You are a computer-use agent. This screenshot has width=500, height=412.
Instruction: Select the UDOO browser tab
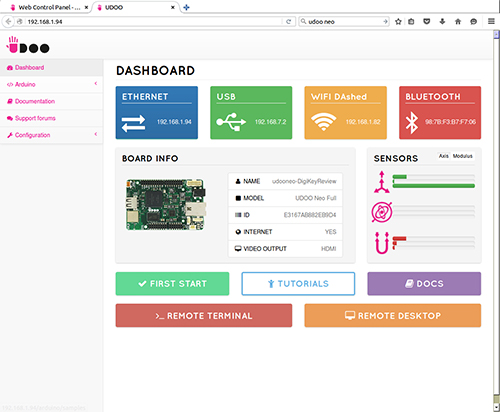point(136,7)
